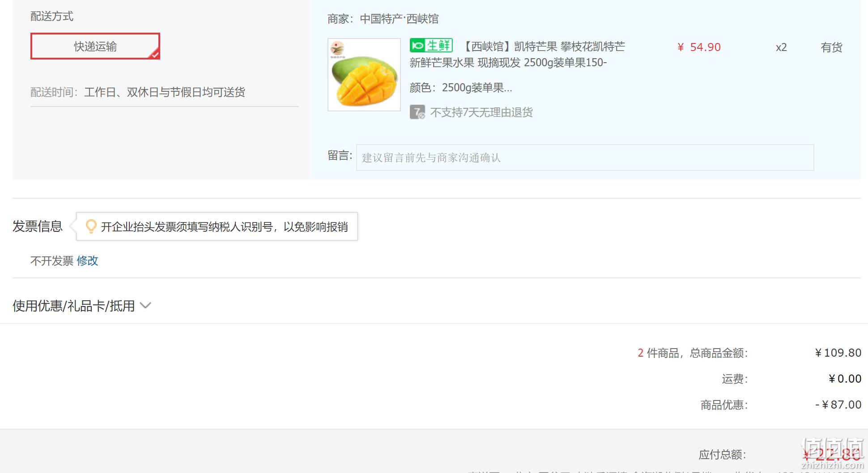Click 不支持7天无理由退货 notice text

pyautogui.click(x=481, y=112)
